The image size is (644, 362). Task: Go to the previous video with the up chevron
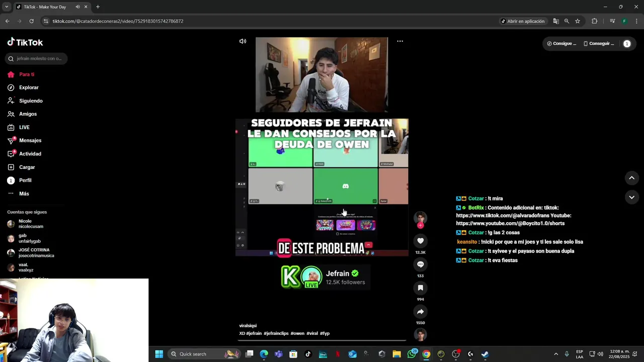coord(632,178)
